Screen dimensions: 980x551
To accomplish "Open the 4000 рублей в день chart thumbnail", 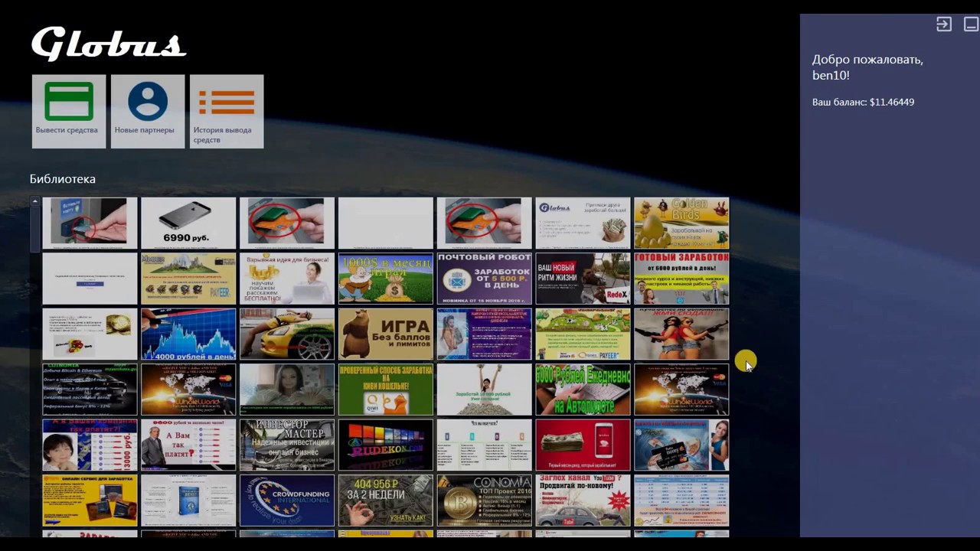I will pos(188,334).
